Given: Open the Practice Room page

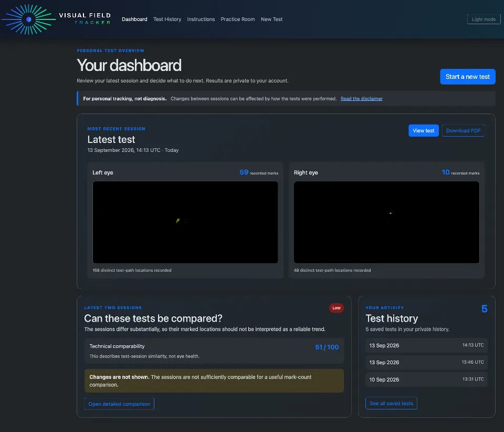Looking at the screenshot, I should click(237, 19).
